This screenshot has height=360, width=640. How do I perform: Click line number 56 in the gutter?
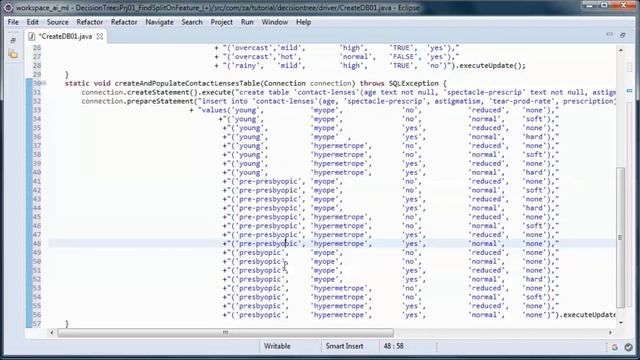[x=37, y=315]
